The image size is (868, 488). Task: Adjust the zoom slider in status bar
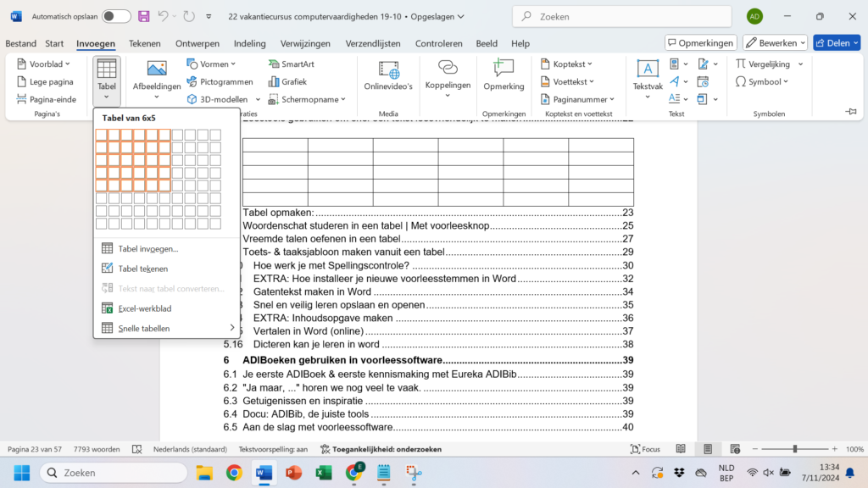(794, 449)
